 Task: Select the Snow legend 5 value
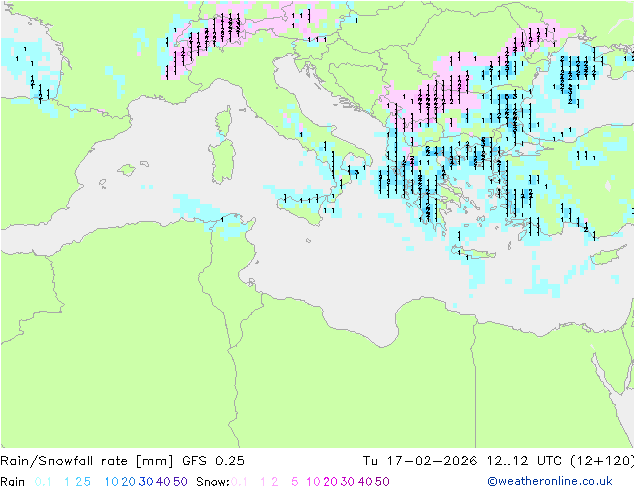(x=295, y=482)
